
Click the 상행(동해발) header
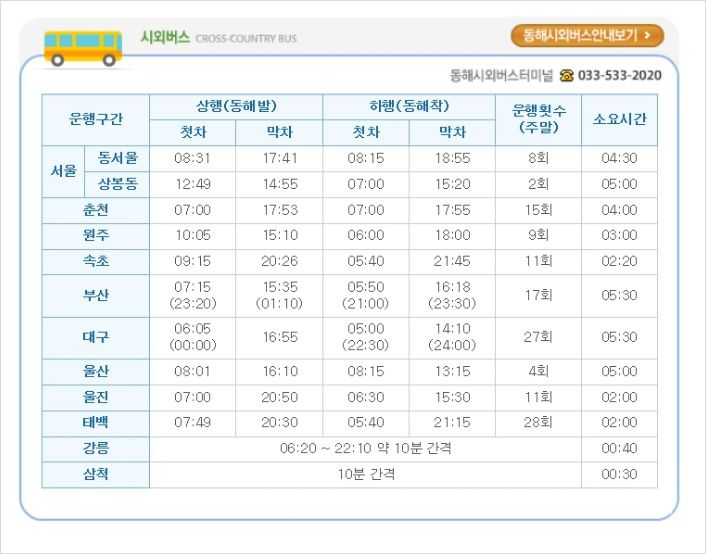pyautogui.click(x=236, y=107)
